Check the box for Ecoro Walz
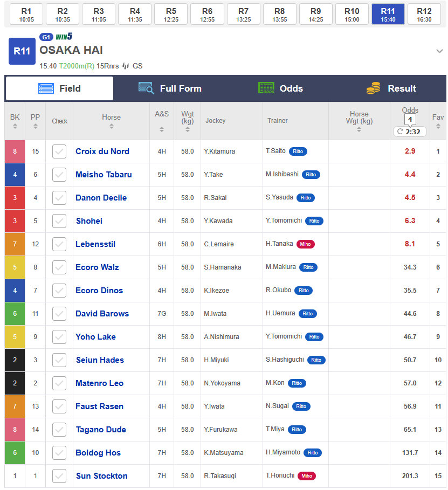The height and width of the screenshot is (490, 448). 59,267
